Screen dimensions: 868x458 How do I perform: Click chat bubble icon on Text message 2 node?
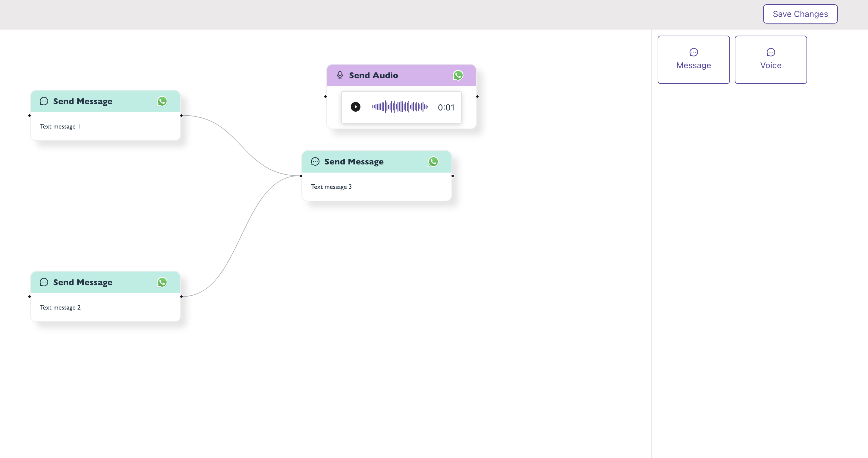[44, 282]
